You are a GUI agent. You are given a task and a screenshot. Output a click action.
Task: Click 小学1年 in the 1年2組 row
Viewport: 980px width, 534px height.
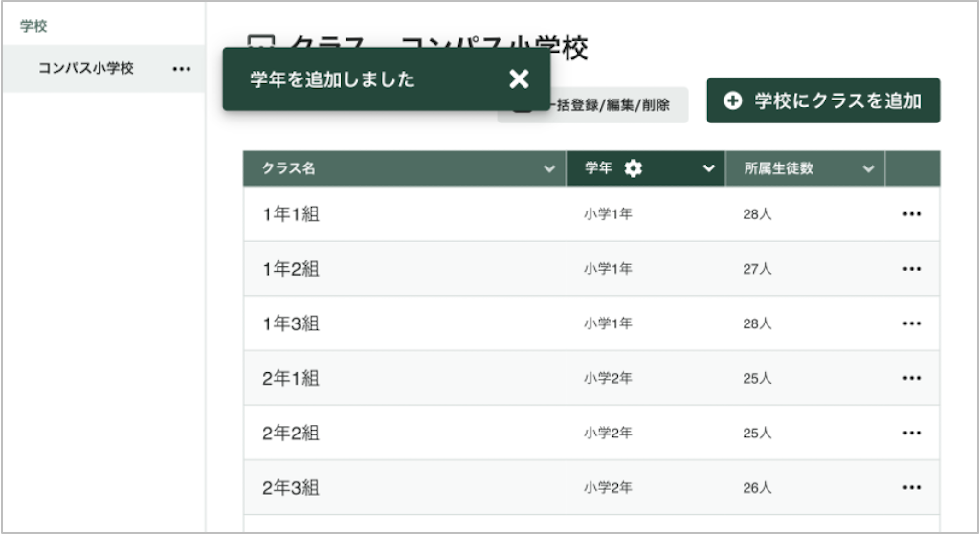(x=608, y=269)
